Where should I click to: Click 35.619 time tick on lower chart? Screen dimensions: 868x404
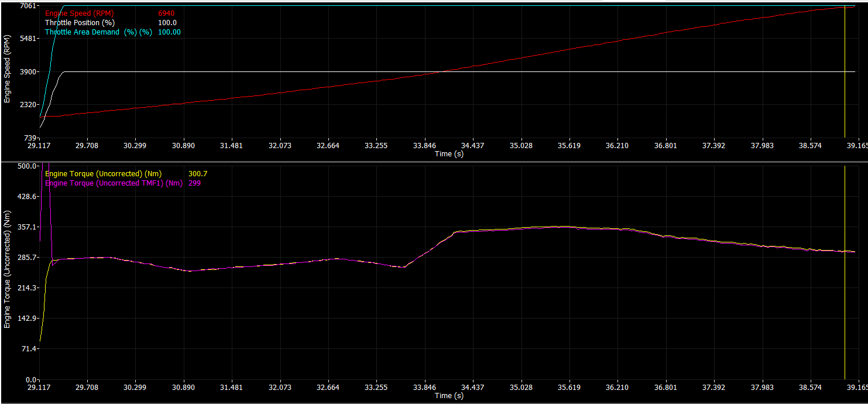click(x=569, y=388)
